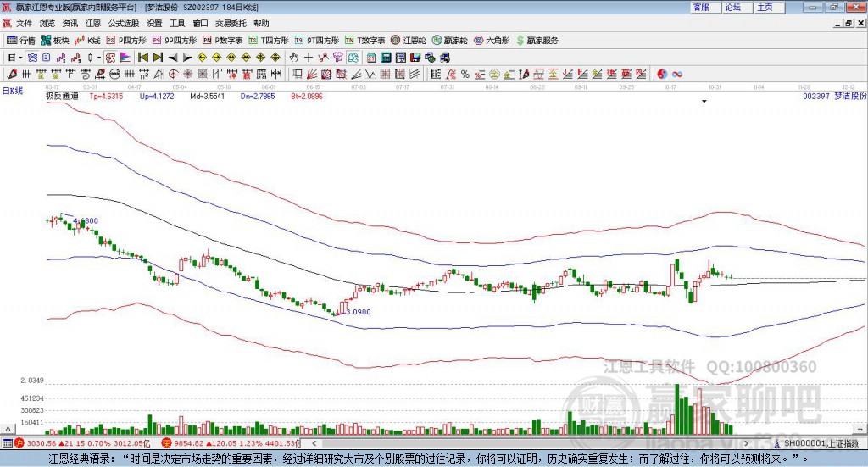Select the Gann fan lines tool
This screenshot has width=868, height=467.
pyautogui.click(x=312, y=74)
